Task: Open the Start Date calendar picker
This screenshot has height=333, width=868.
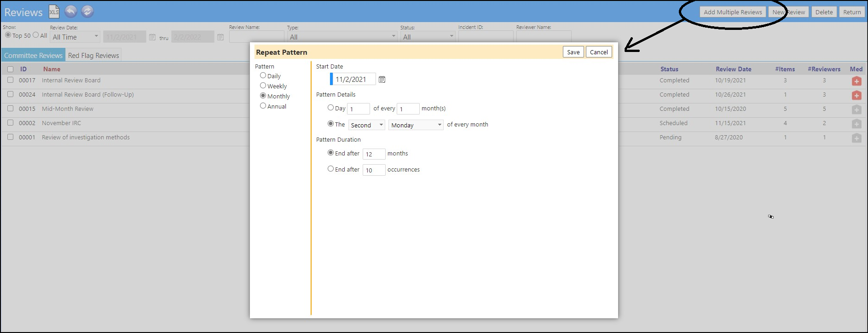Action: [382, 80]
